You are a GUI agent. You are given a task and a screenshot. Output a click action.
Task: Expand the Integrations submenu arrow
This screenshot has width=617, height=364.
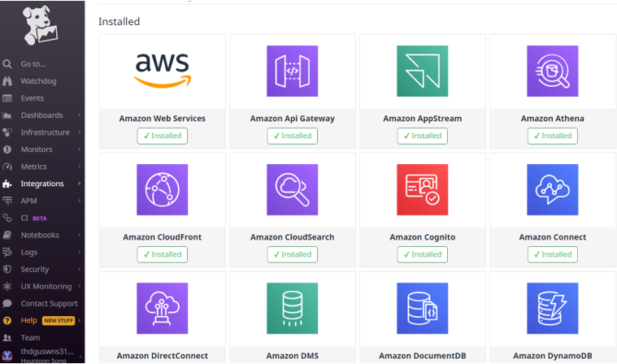pos(80,184)
